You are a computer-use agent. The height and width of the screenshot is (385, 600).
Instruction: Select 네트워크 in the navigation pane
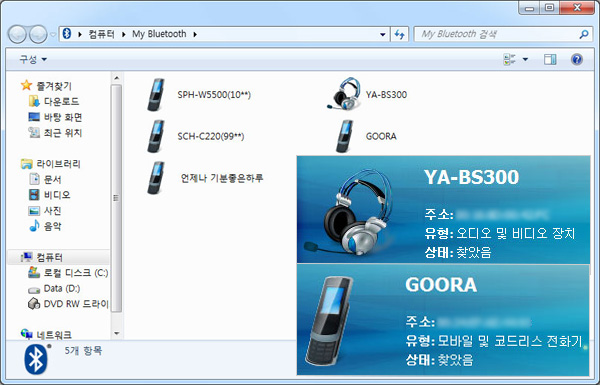click(46, 335)
